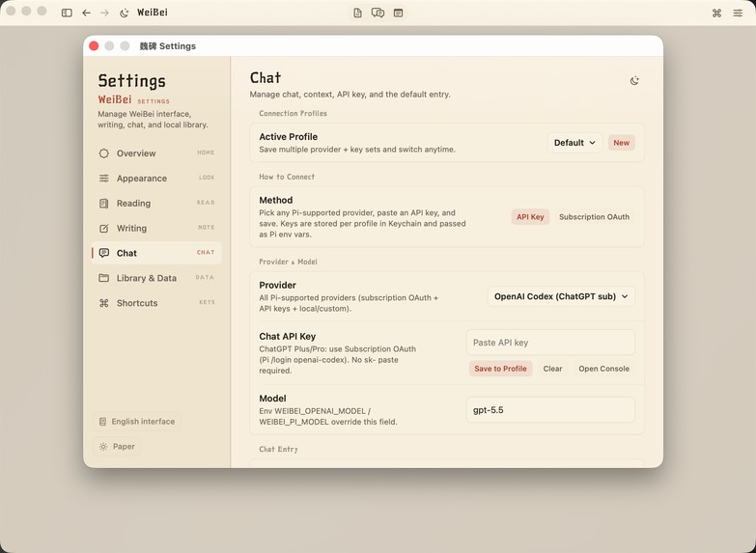Clear the Chat API key
This screenshot has width=756, height=553.
[552, 369]
